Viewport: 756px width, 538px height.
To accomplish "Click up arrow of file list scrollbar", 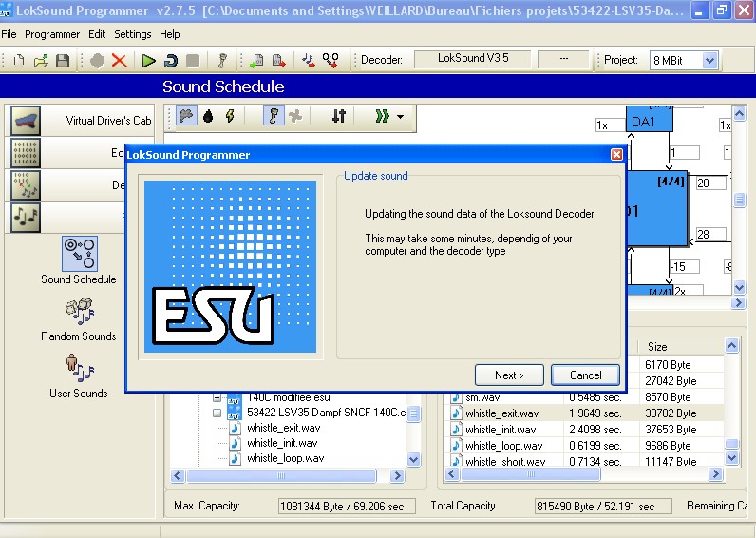I will [x=731, y=345].
